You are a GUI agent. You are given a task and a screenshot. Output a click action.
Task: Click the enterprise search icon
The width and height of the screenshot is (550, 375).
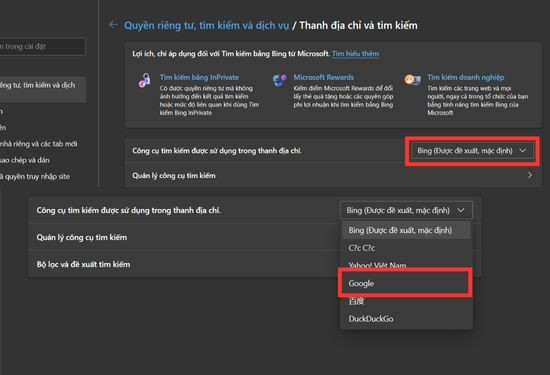tap(412, 80)
